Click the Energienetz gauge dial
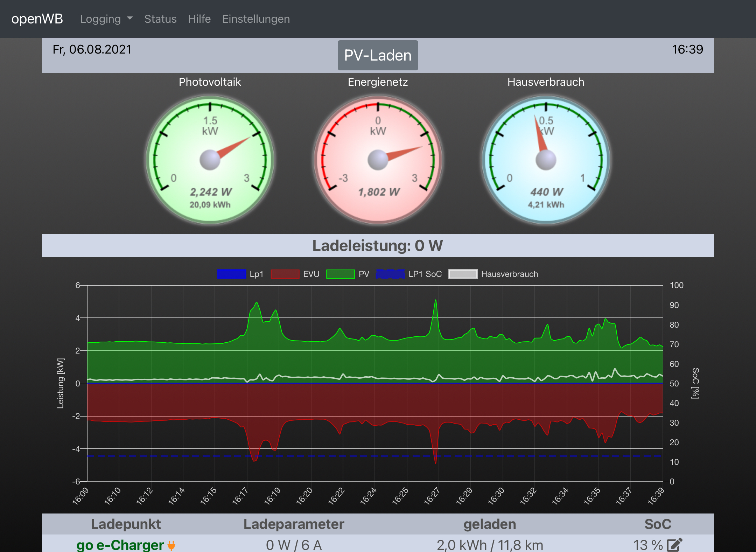The height and width of the screenshot is (552, 756). [x=378, y=160]
